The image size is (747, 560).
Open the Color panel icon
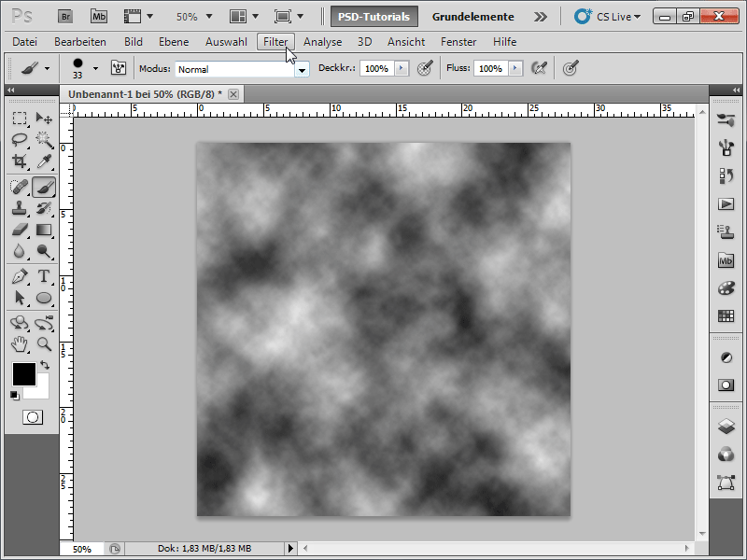(x=726, y=288)
